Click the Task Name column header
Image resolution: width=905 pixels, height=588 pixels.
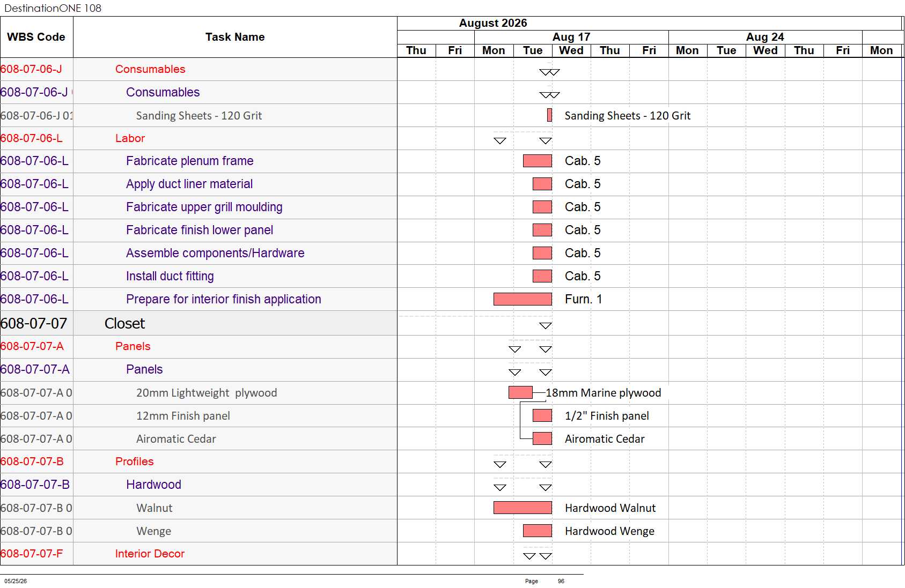point(235,37)
